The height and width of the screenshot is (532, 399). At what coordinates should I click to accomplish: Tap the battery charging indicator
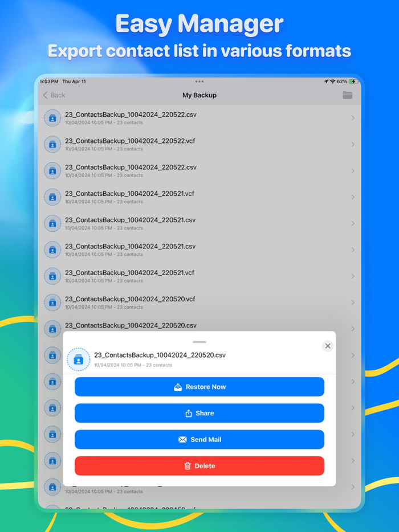pos(353,81)
